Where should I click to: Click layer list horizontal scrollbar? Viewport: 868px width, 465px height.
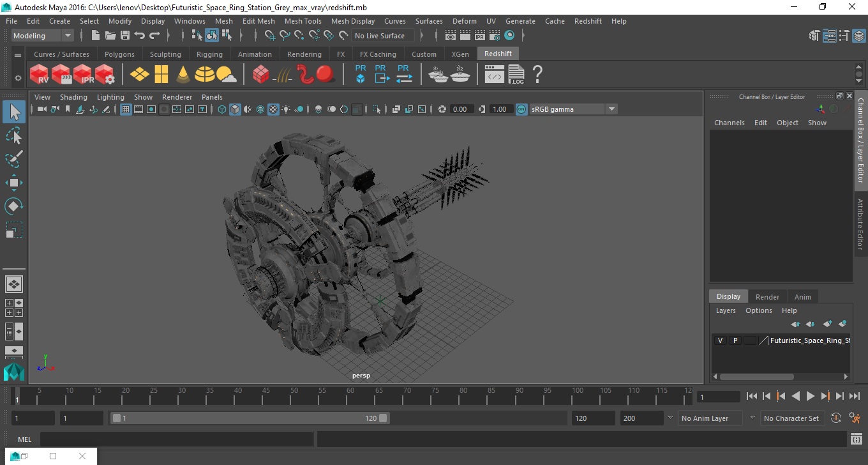757,377
